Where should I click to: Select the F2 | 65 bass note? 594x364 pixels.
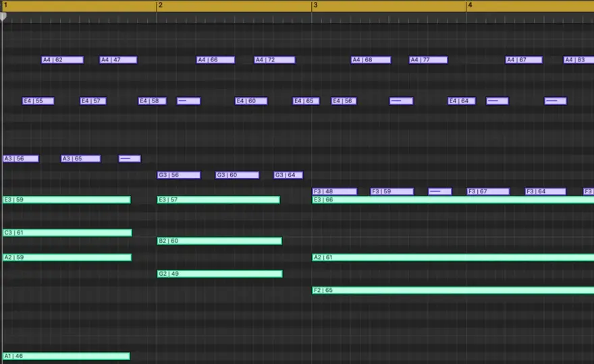tap(453, 291)
